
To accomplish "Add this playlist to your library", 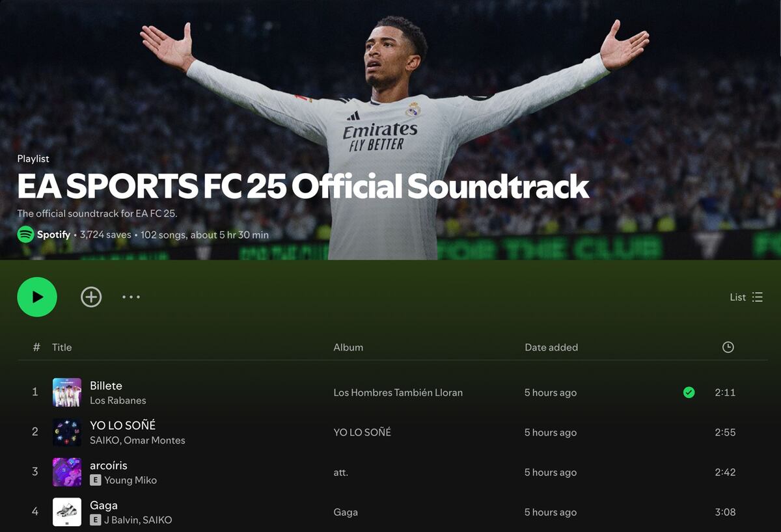I will (91, 297).
